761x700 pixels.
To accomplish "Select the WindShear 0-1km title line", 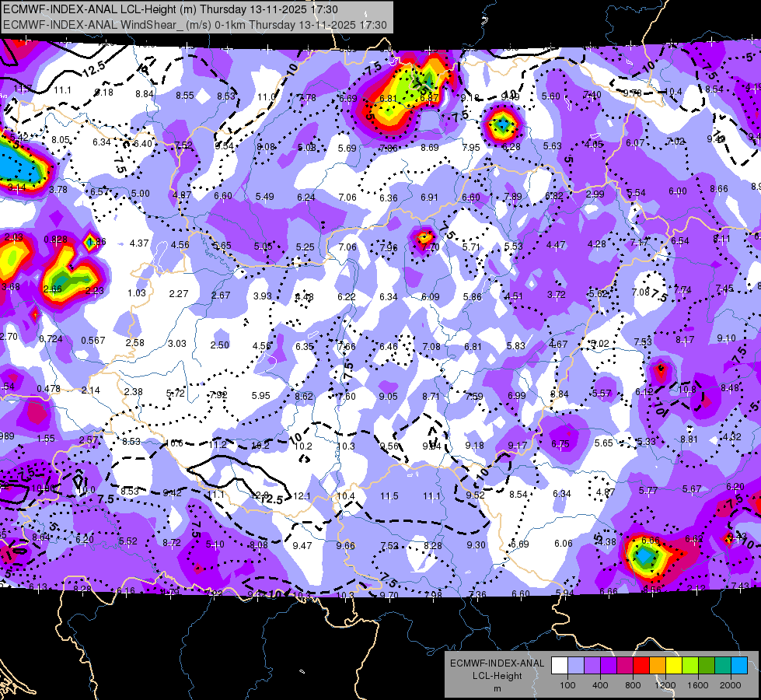I will coord(194,25).
